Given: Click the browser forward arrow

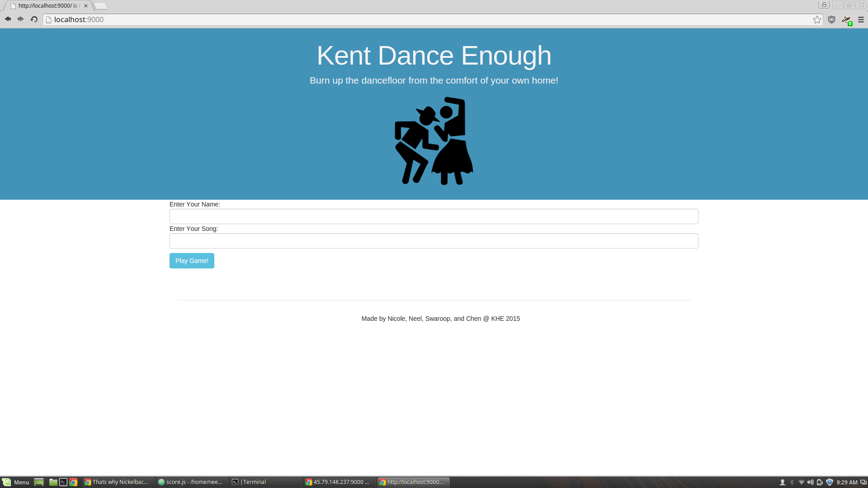Looking at the screenshot, I should click(20, 19).
